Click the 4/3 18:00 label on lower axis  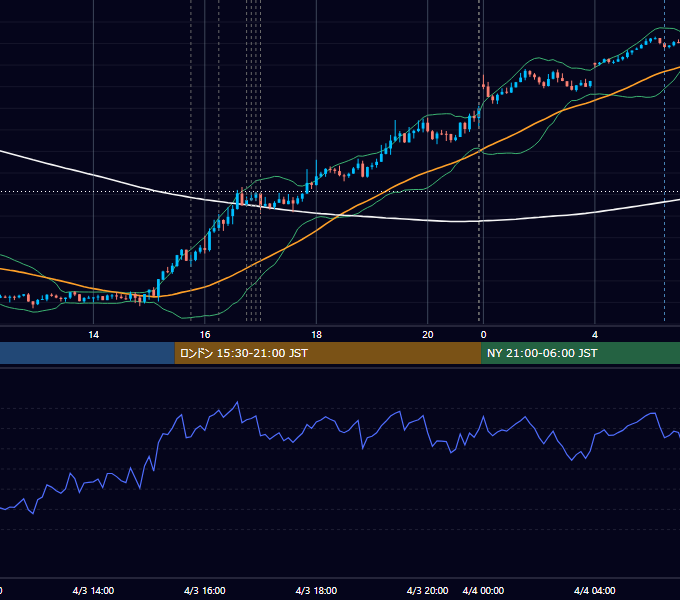[x=316, y=590]
